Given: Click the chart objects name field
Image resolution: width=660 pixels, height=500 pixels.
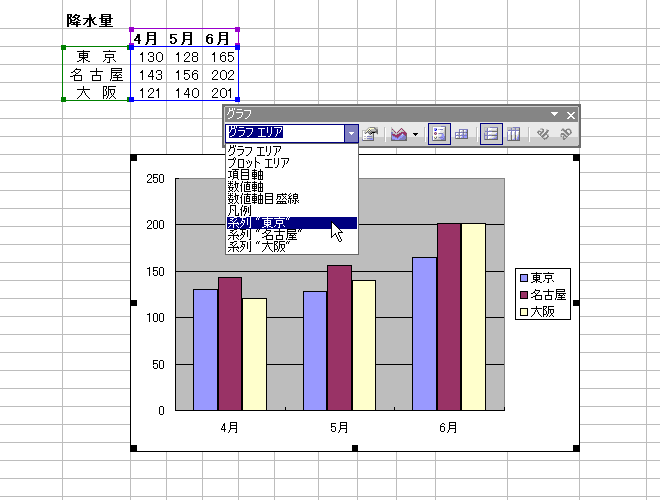Looking at the screenshot, I should pyautogui.click(x=285, y=133).
